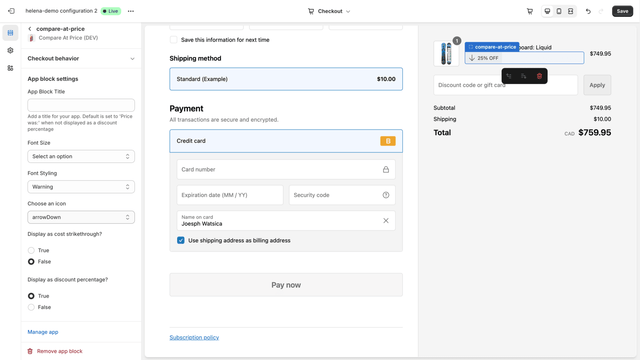Set cost strikethrough to True
The width and height of the screenshot is (640, 360).
pyautogui.click(x=31, y=250)
